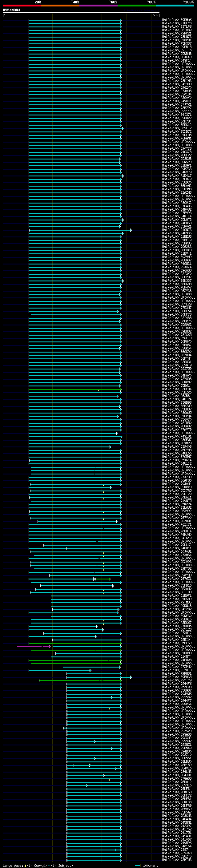Select hit UniRef100_Q3YAI8
Image resolution: width=197 pixels, height=868 pixels.
coord(177,670)
